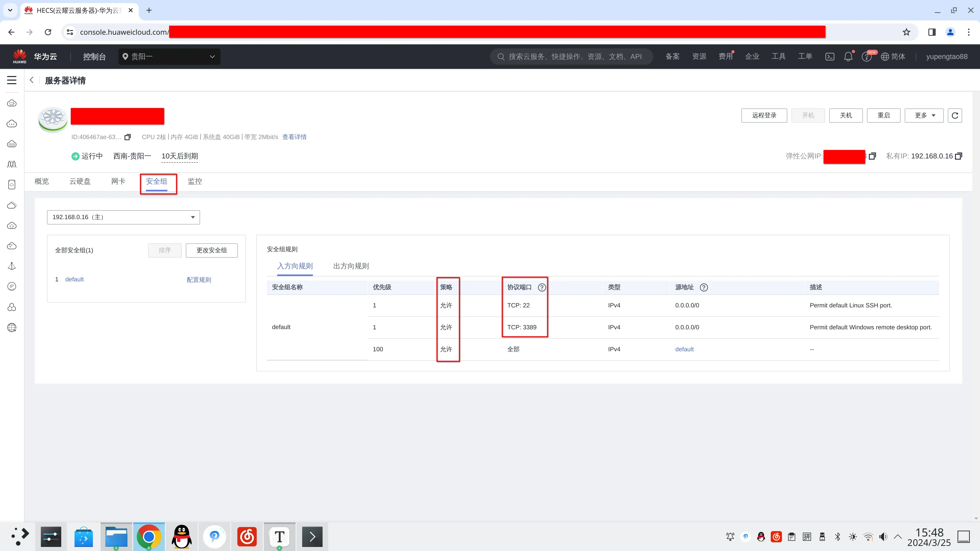Go back with the arrow beside 服务器详情
Image resolution: width=980 pixels, height=551 pixels.
click(x=32, y=80)
